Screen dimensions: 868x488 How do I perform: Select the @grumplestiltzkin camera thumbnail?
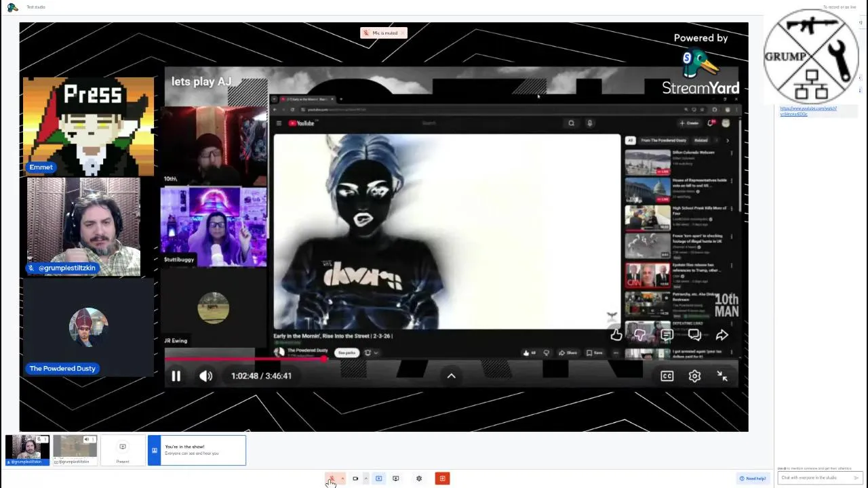[x=28, y=449]
